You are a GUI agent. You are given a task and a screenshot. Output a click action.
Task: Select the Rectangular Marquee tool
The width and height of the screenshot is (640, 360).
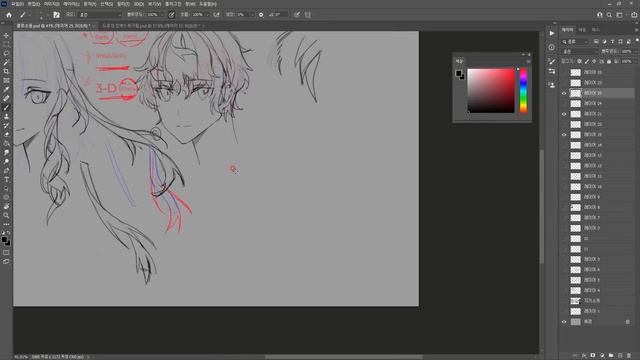pos(6,44)
